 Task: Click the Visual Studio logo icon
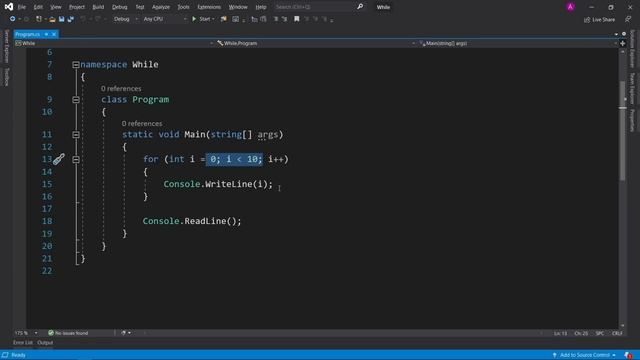point(9,7)
